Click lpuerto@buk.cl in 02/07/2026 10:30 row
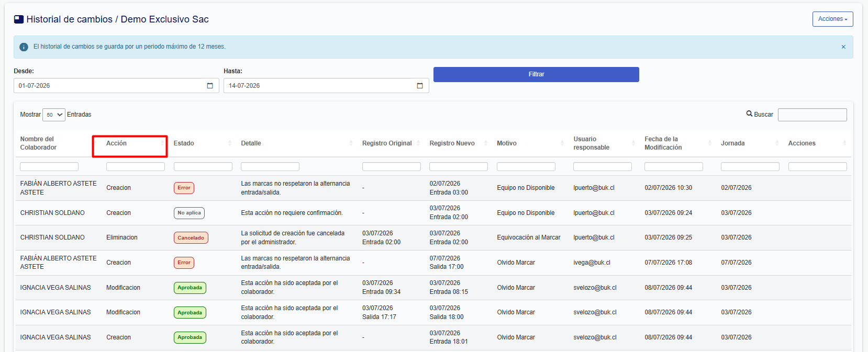The width and height of the screenshot is (868, 352). (594, 188)
